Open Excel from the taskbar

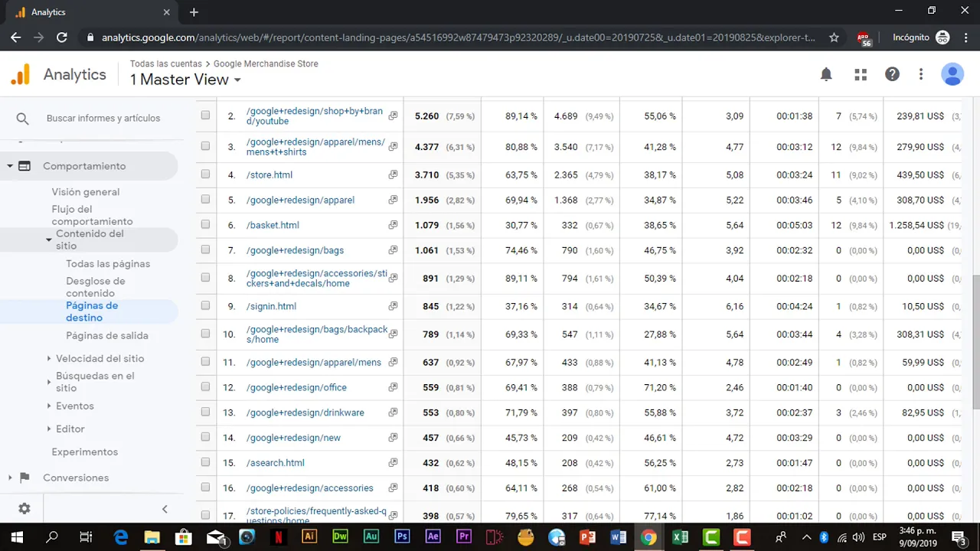(680, 537)
